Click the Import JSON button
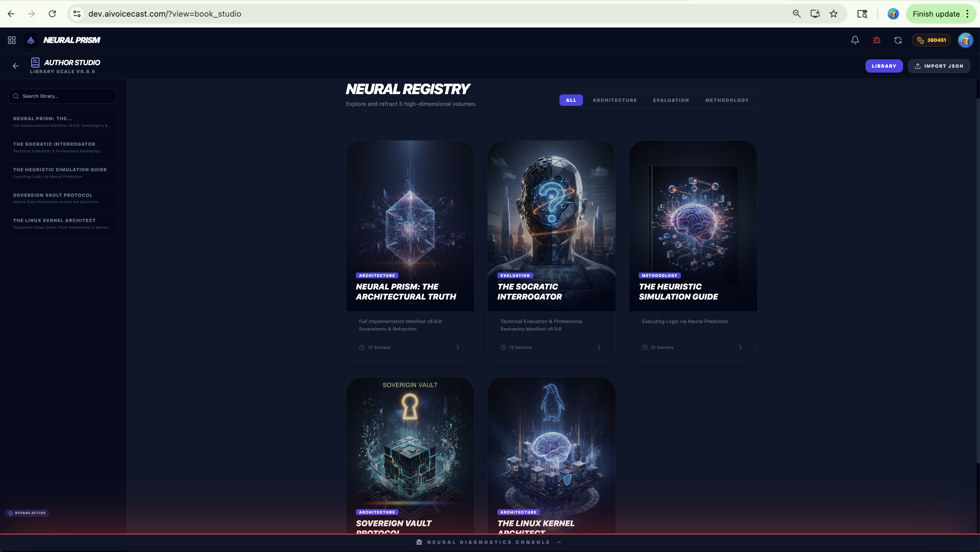980x552 pixels. pyautogui.click(x=939, y=66)
